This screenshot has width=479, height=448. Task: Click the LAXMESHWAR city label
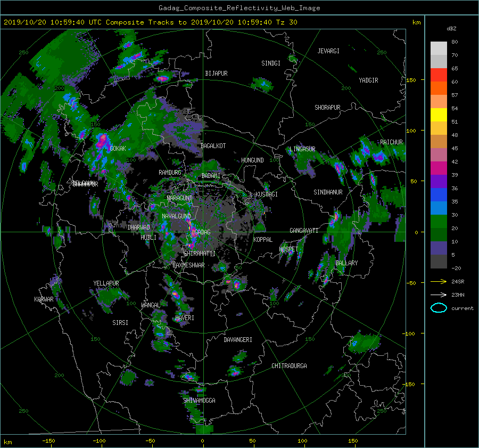(x=188, y=265)
